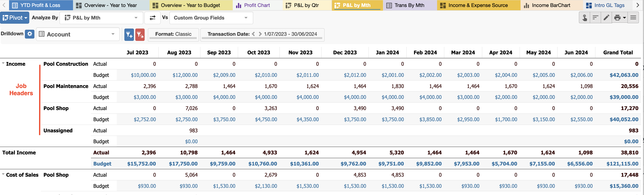Click the Cost of Sales grand total budget $15,360.00

click(624, 186)
